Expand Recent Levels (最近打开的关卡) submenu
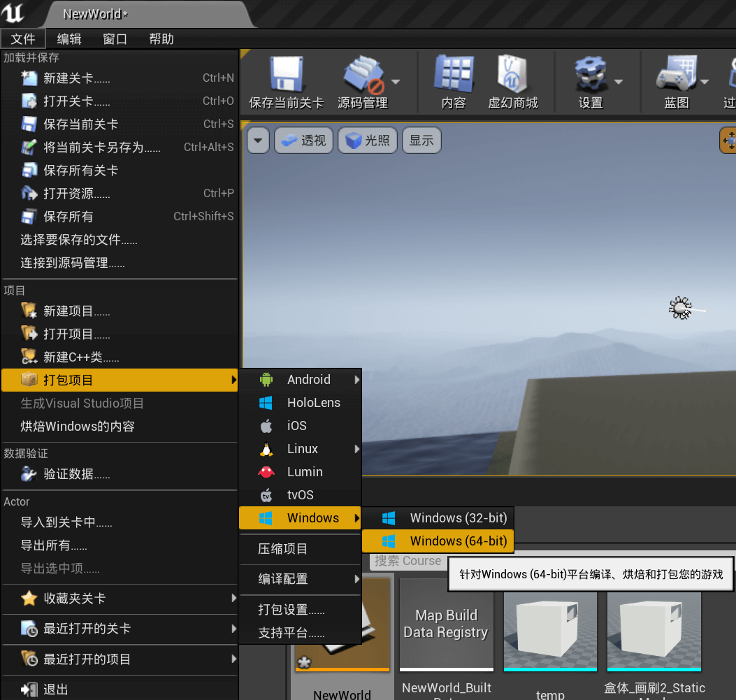 [120, 628]
